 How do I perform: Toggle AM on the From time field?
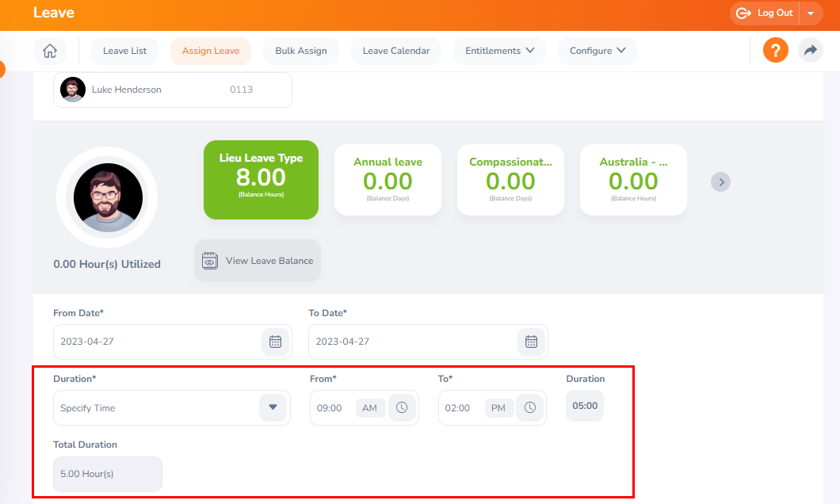tap(370, 407)
